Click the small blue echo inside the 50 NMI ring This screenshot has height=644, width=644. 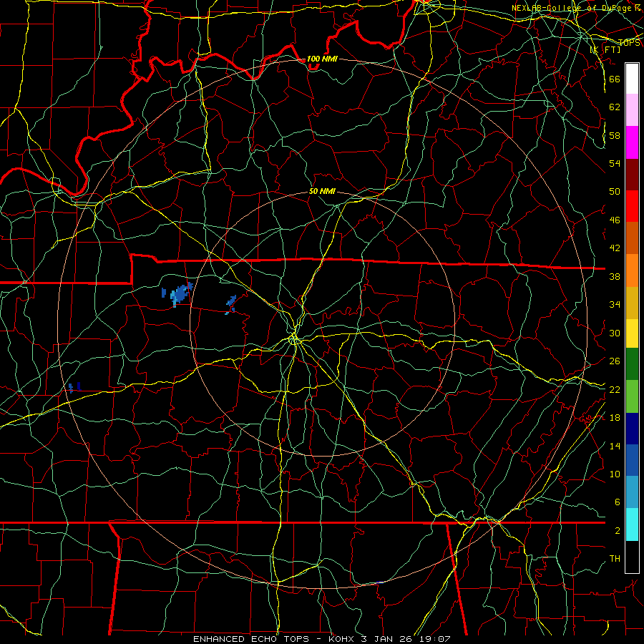tap(231, 304)
